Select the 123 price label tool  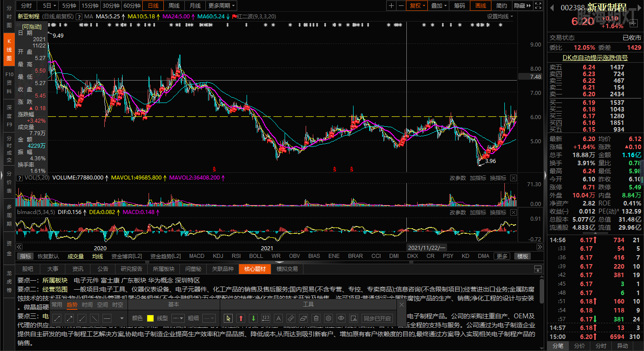tap(266, 318)
